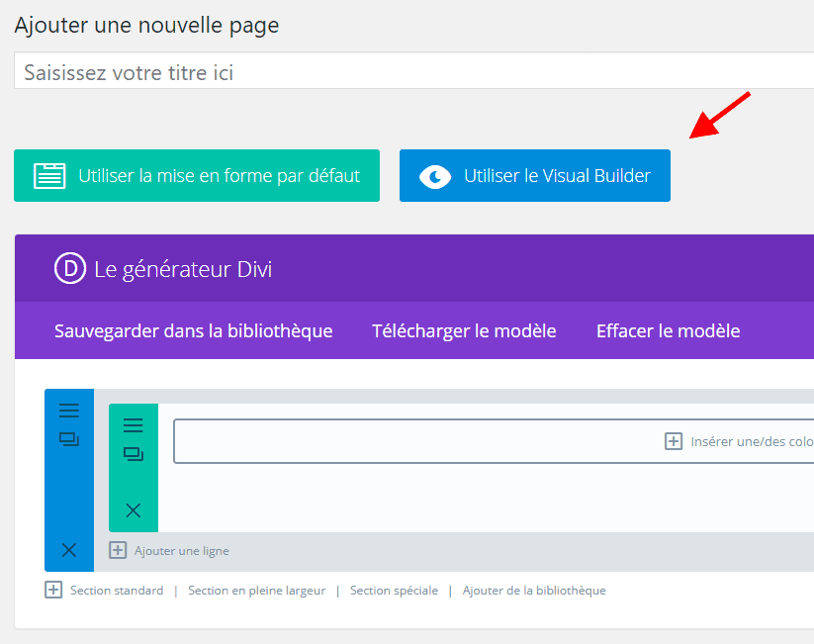Click plus icon before Section standard
This screenshot has width=814, height=644.
pyautogui.click(x=53, y=590)
